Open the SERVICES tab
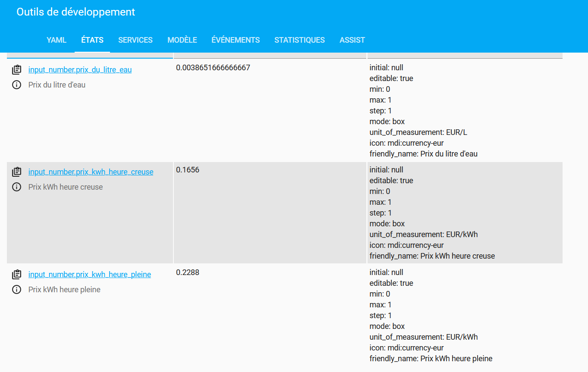Screen dimensions: 588x372 pos(135,40)
